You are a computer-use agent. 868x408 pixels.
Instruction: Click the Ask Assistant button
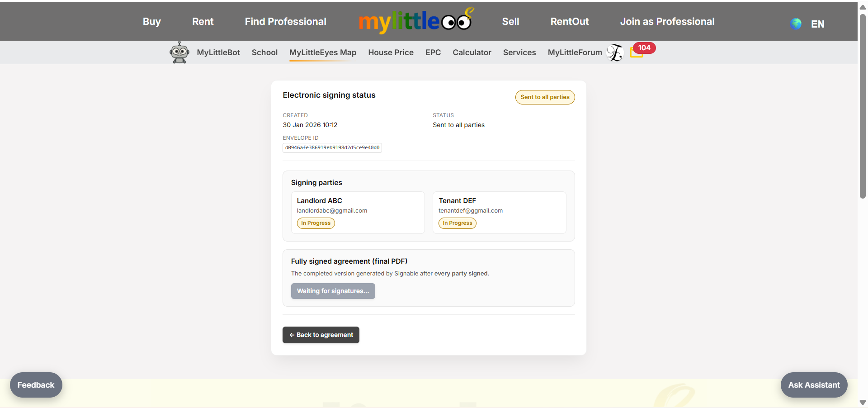click(814, 385)
